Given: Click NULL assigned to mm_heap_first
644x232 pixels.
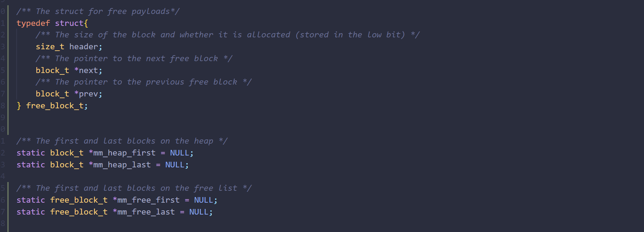Looking at the screenshot, I should tap(179, 153).
